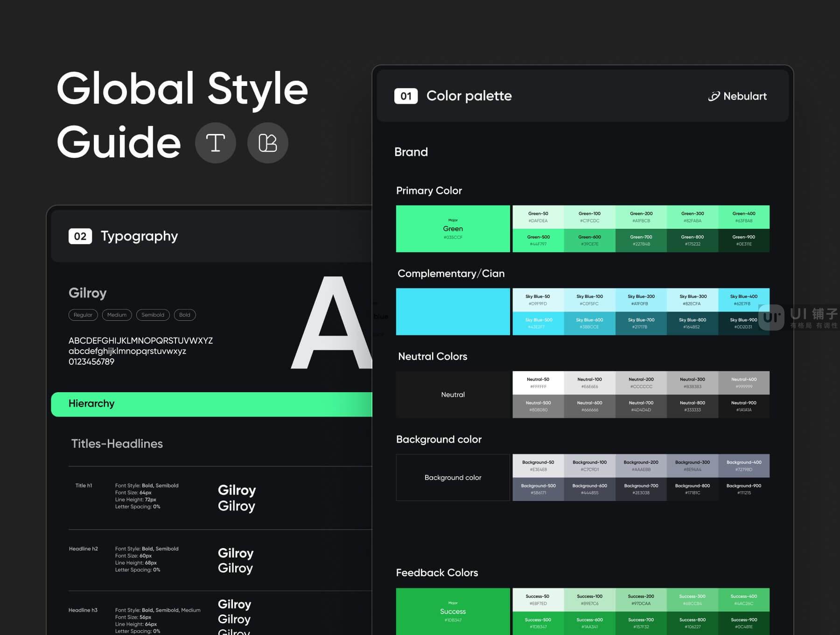Pick the Neutral-50 white swatch
Screen dimensions: 840x635
pos(539,383)
